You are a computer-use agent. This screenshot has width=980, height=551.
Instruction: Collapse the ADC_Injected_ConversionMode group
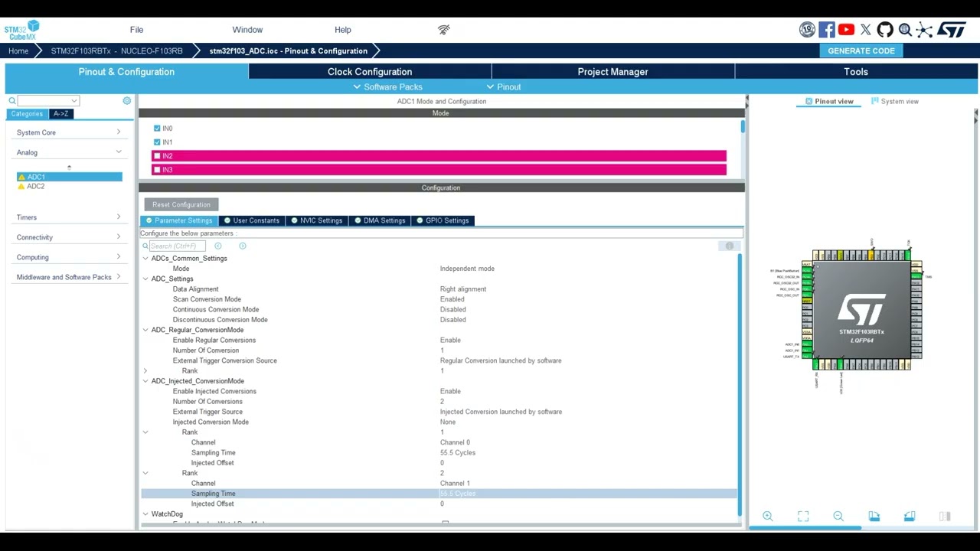145,381
